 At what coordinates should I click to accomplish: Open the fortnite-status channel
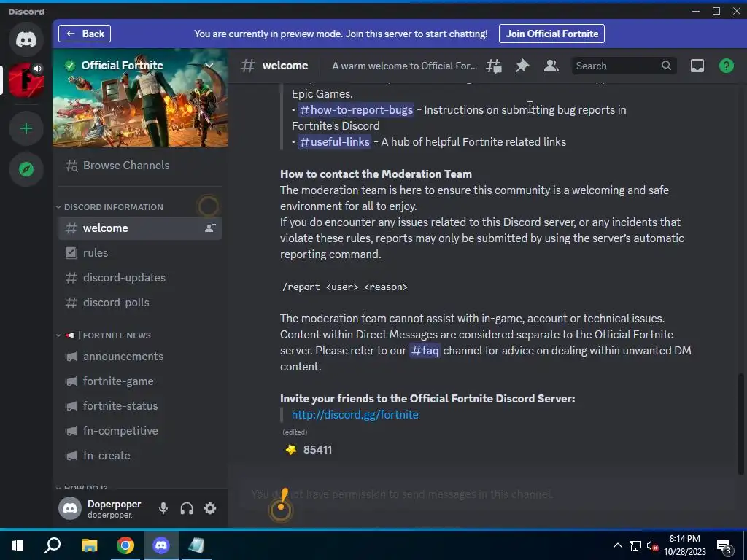[140, 405]
